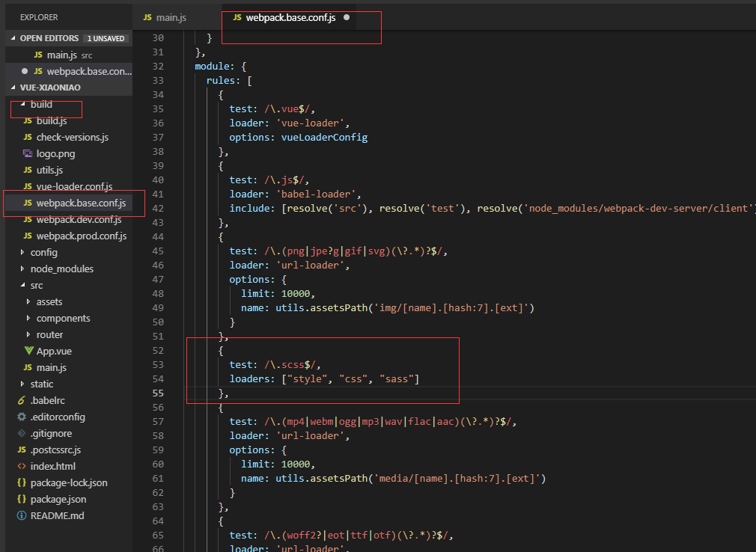Open main.js under the src folder

[x=69, y=367]
